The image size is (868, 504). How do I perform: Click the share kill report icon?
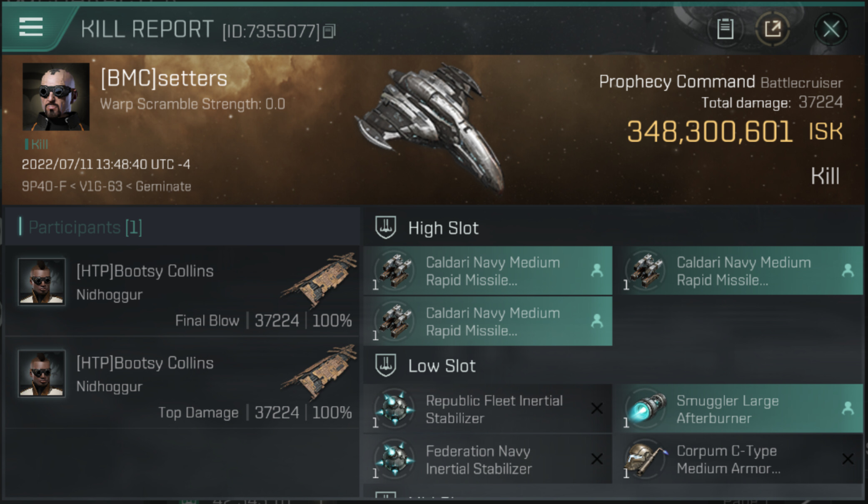click(773, 29)
